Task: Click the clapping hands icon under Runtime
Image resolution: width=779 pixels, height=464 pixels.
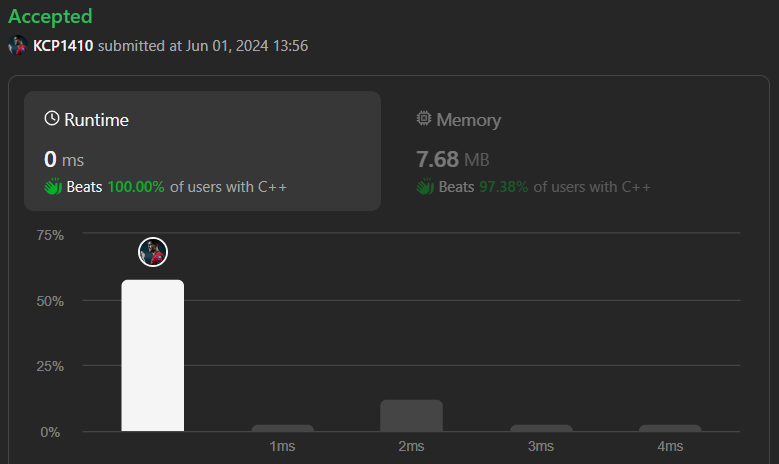Action: [53, 187]
